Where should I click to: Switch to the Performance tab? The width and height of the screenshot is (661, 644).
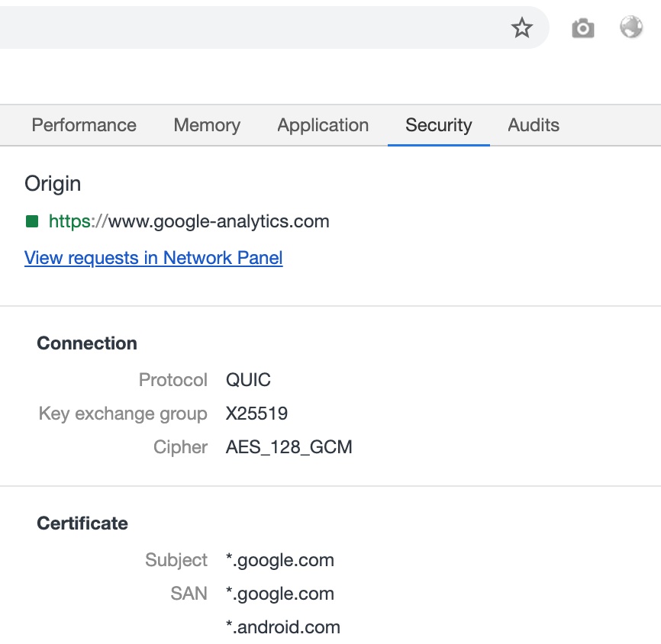(x=83, y=125)
